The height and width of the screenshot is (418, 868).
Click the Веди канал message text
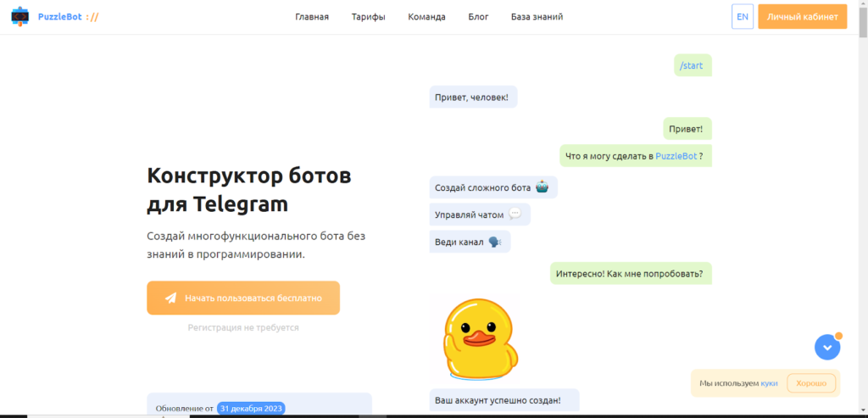tap(459, 242)
